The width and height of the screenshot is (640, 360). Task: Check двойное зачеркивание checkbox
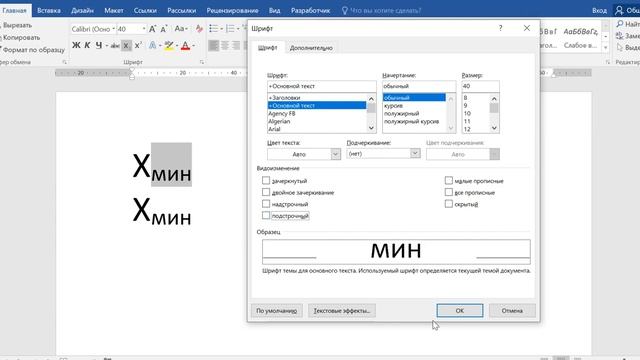pos(266,192)
